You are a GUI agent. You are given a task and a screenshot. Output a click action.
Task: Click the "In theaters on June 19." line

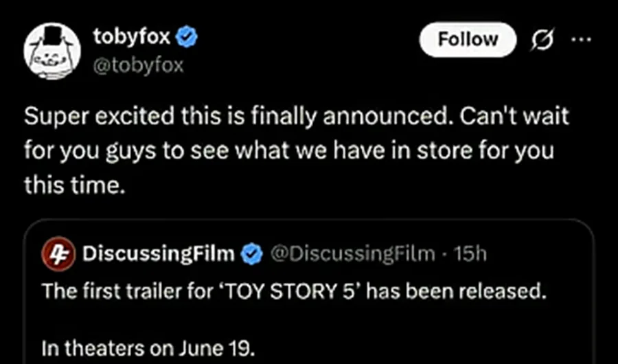tap(148, 348)
